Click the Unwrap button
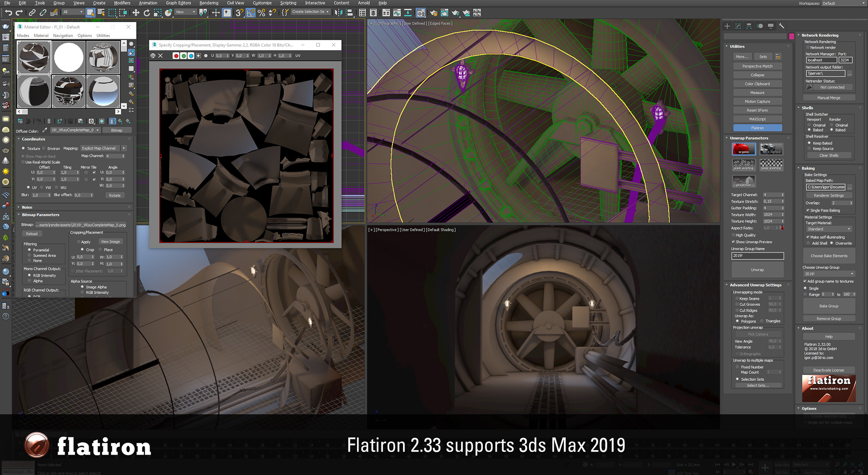Image resolution: width=868 pixels, height=475 pixels. [x=758, y=270]
